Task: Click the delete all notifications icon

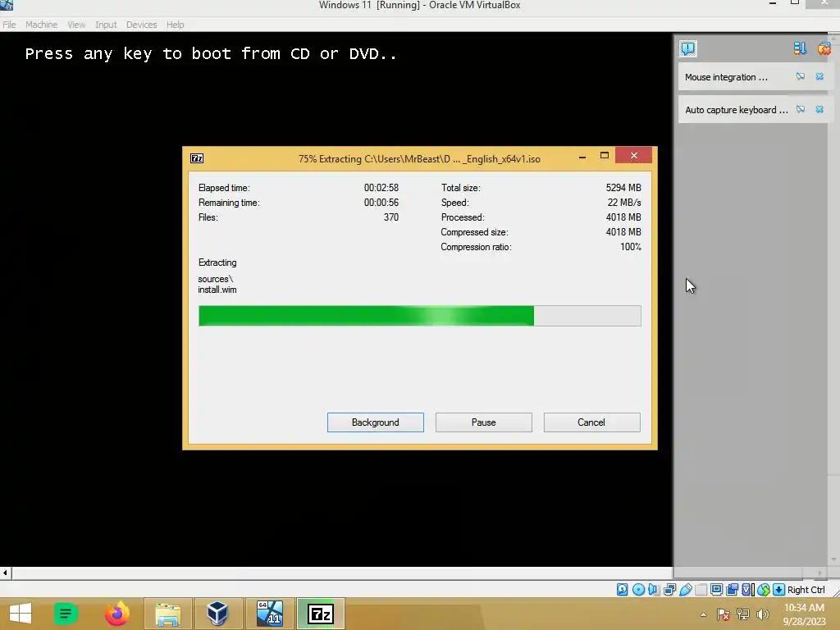Action: [824, 48]
